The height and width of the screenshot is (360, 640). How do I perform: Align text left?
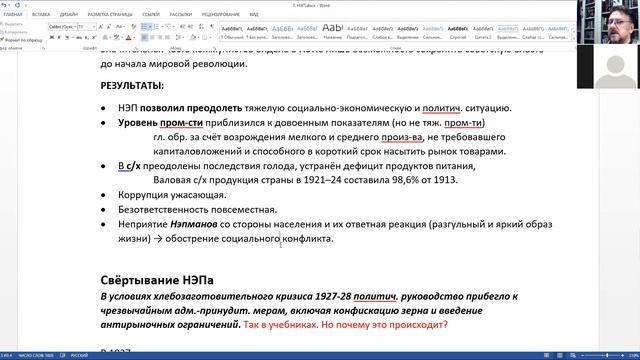tap(145, 37)
